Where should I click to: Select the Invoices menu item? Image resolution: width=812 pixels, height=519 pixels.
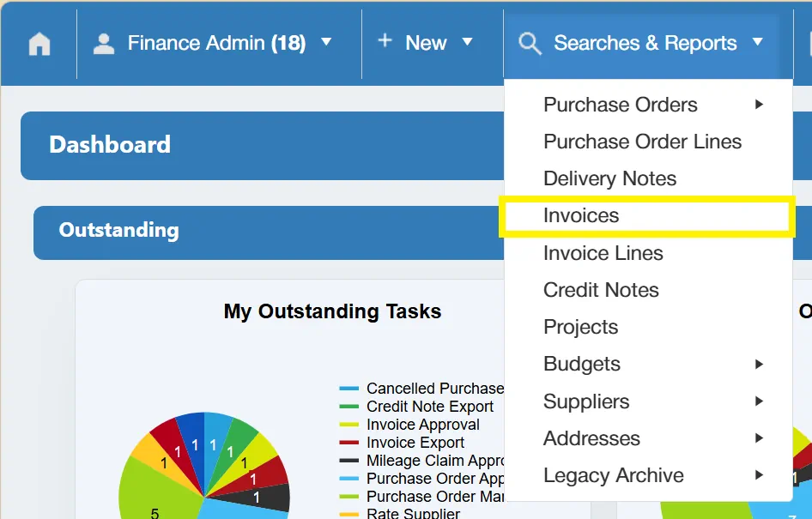tap(647, 216)
